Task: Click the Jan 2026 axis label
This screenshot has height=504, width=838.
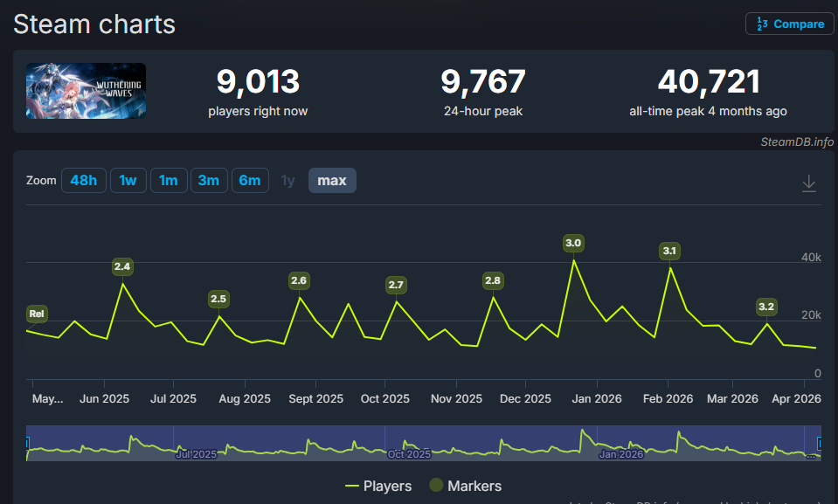Action: (x=597, y=398)
